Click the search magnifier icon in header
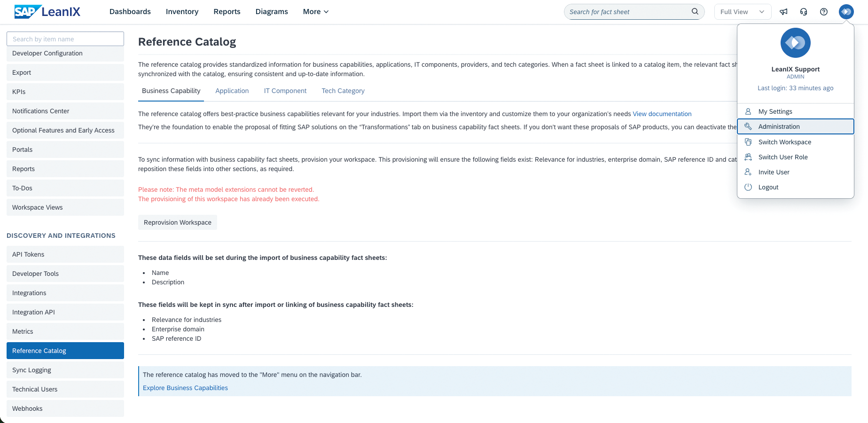The width and height of the screenshot is (868, 423). coord(695,12)
